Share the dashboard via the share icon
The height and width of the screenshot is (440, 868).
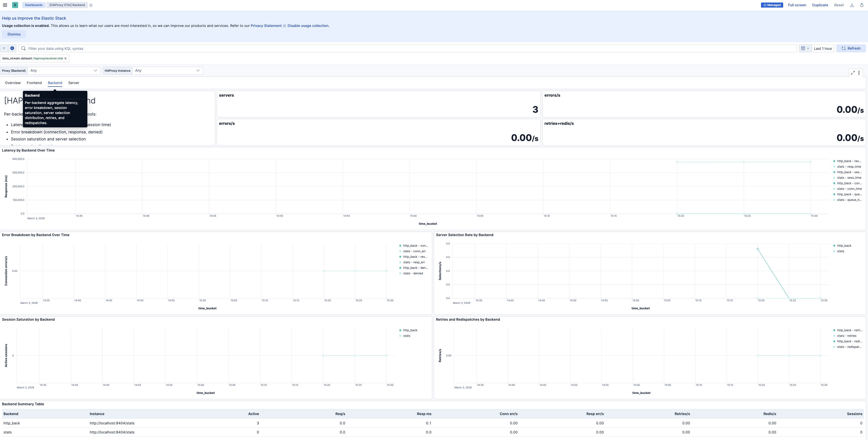(862, 5)
